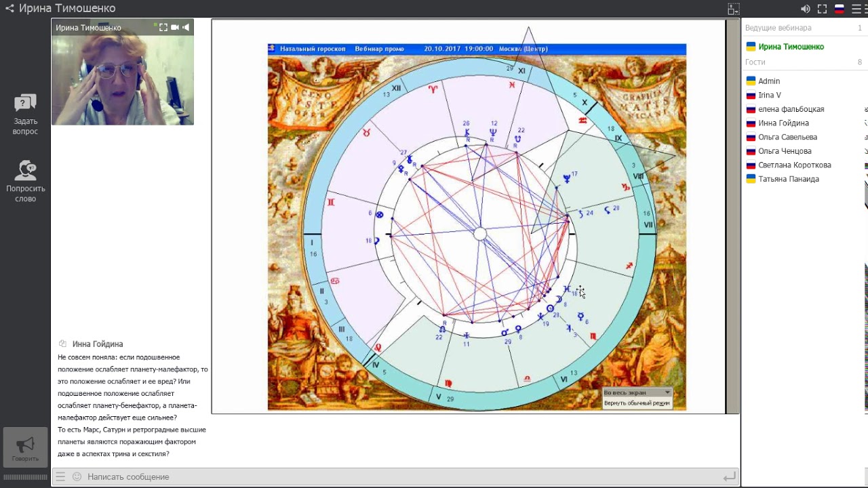Select guest Инна Гойдина in guest list
Image resolution: width=868 pixels, height=488 pixels.
click(x=783, y=123)
